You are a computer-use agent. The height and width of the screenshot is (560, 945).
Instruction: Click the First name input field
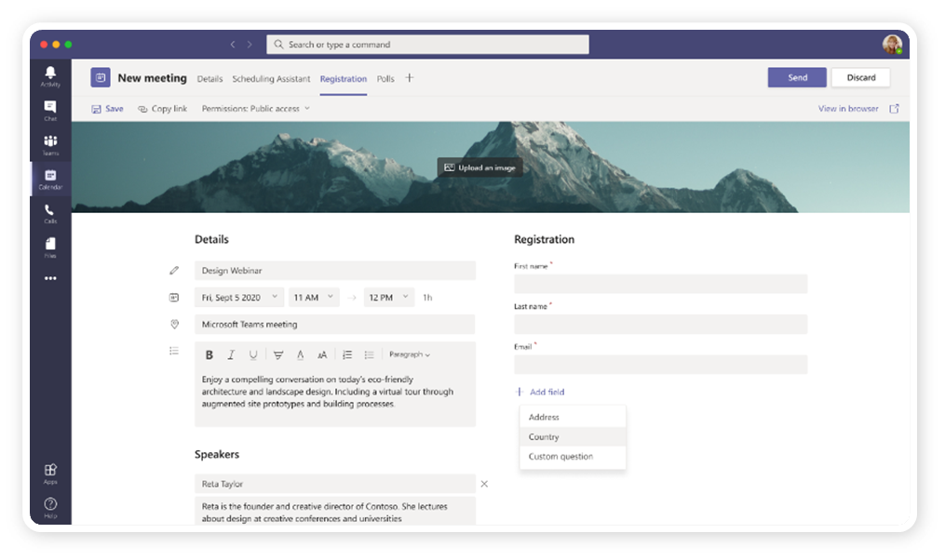(660, 285)
